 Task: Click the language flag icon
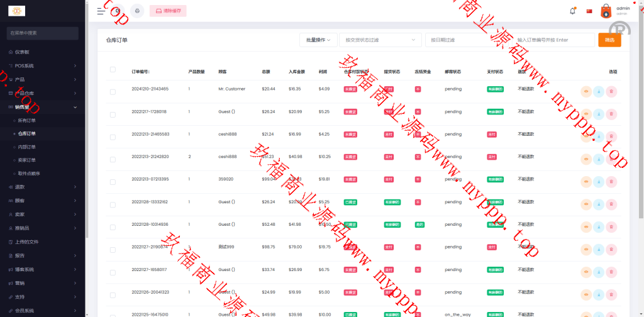(589, 11)
